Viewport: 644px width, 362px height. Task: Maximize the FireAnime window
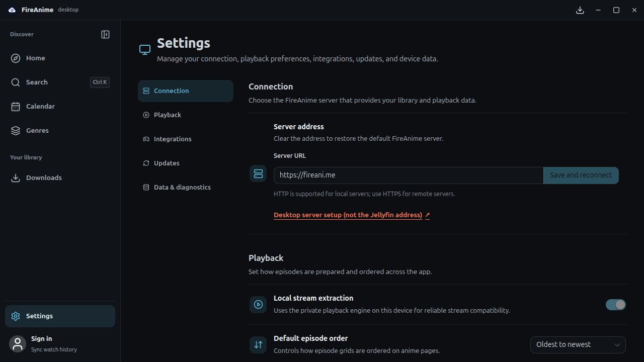click(616, 10)
